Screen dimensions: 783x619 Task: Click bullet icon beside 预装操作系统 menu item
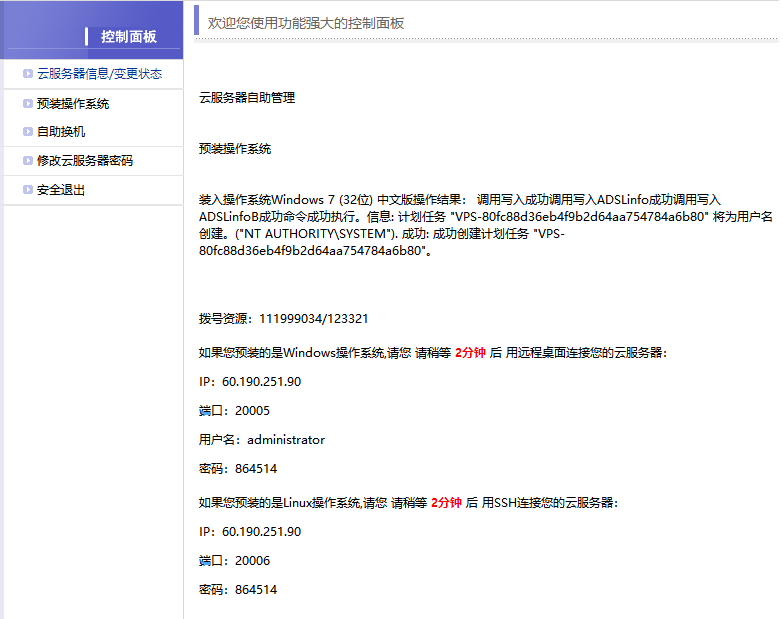pos(28,103)
